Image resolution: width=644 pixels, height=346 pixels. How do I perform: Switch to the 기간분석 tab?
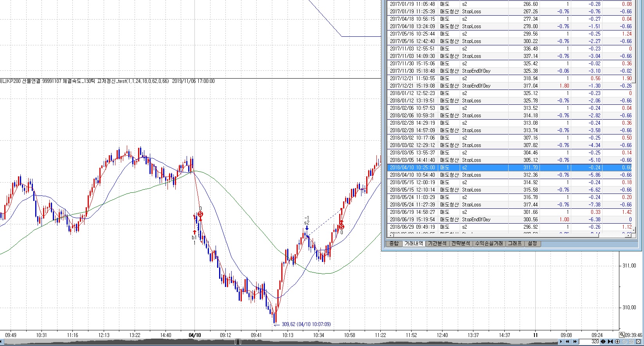point(437,244)
